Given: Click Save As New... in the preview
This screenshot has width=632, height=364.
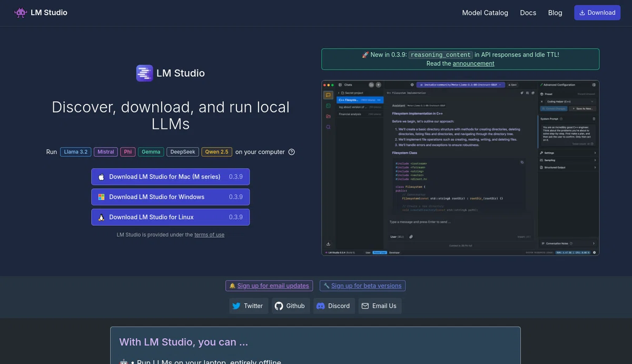Looking at the screenshot, I should [582, 109].
